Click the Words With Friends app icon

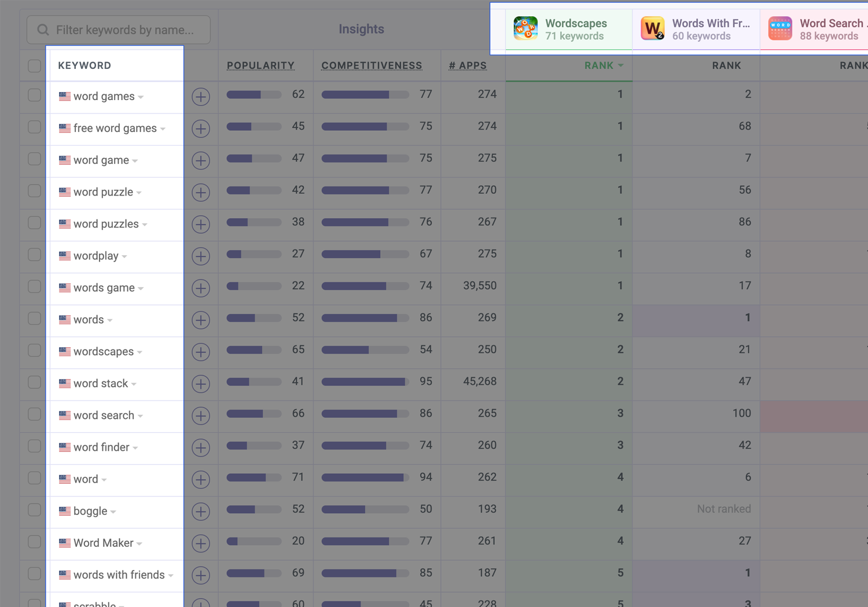pos(653,28)
